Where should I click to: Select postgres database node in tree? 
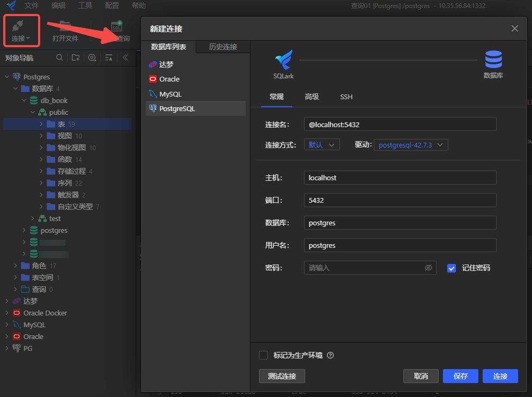[x=54, y=230]
